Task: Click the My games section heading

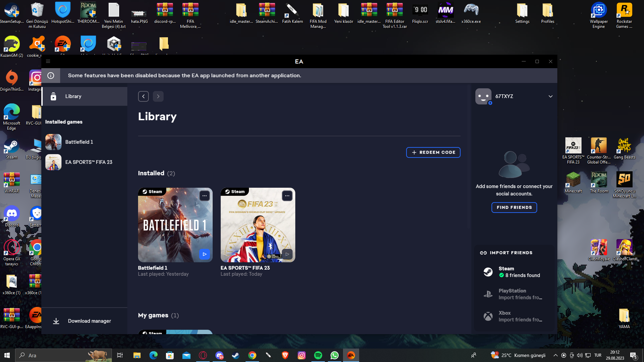Action: click(x=153, y=315)
